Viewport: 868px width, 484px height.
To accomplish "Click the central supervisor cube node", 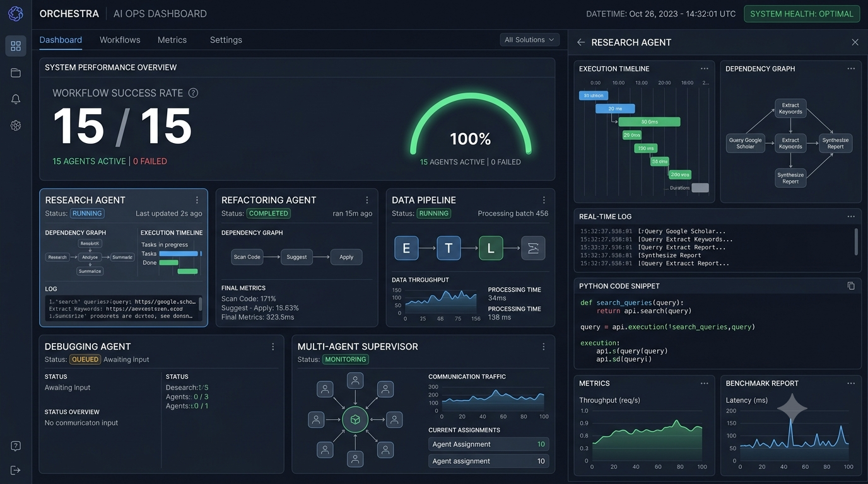I will [355, 419].
